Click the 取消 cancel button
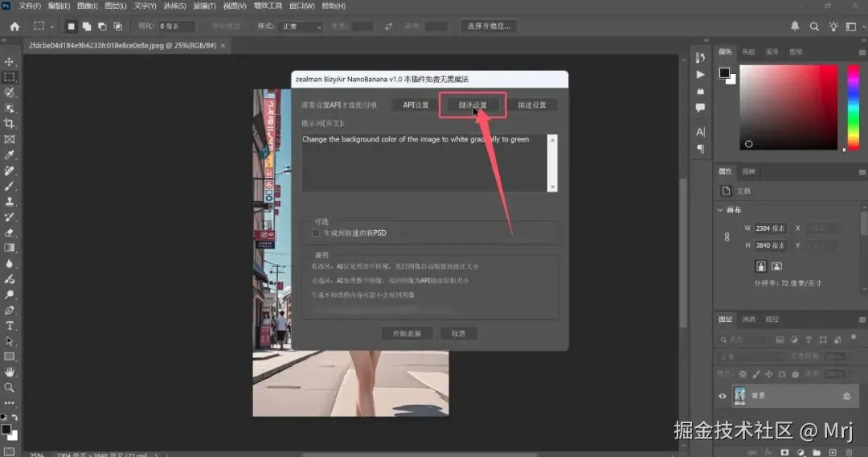Image resolution: width=868 pixels, height=457 pixels. point(458,334)
